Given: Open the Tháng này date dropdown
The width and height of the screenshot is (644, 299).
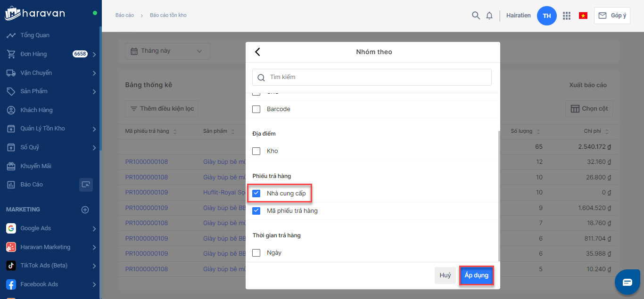Looking at the screenshot, I should pos(167,51).
